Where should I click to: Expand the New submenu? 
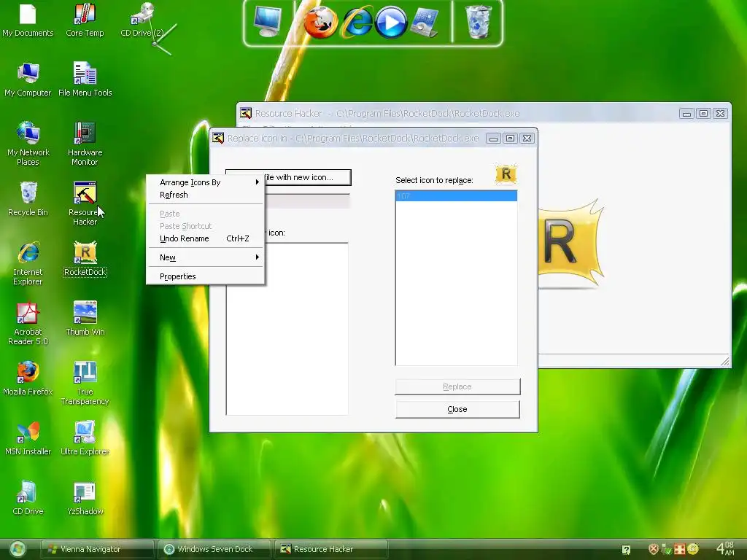(205, 257)
